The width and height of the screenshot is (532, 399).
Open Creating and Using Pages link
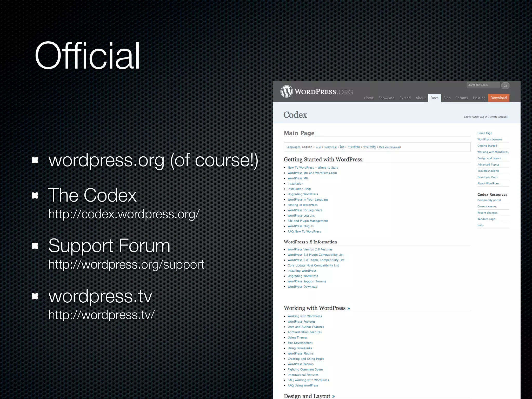coord(306,359)
